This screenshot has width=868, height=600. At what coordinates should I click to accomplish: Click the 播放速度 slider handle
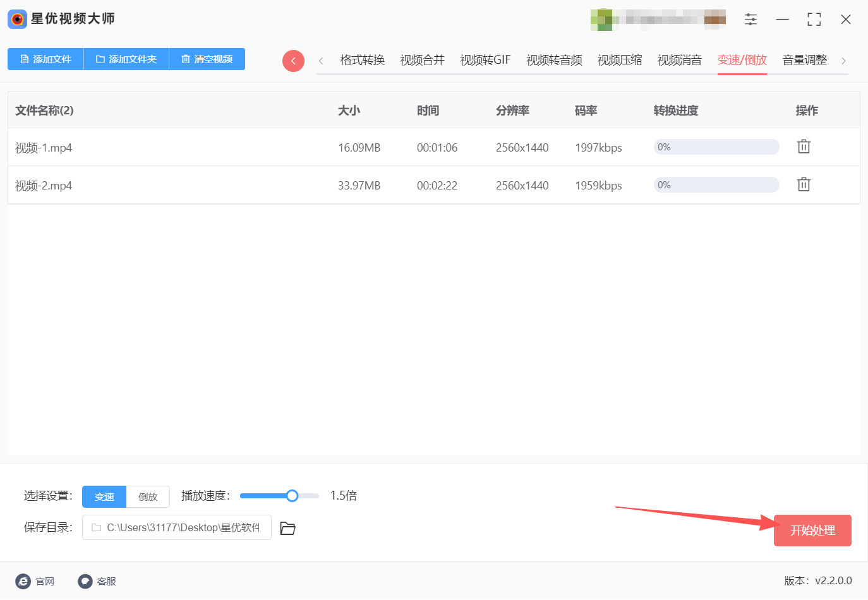(x=292, y=496)
